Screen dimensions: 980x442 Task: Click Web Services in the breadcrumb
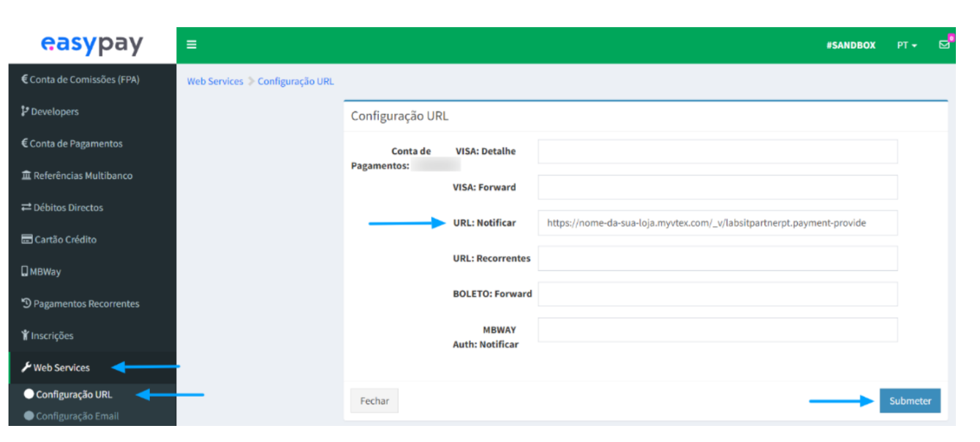(214, 81)
